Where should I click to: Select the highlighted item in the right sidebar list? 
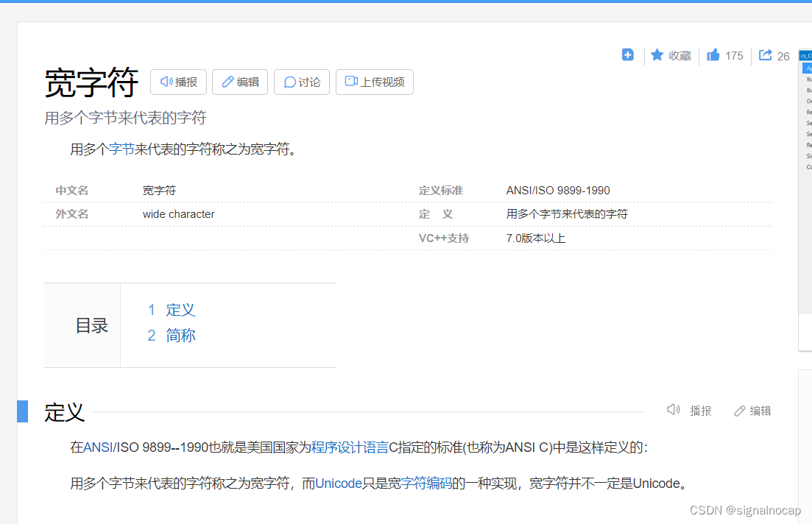(x=806, y=66)
